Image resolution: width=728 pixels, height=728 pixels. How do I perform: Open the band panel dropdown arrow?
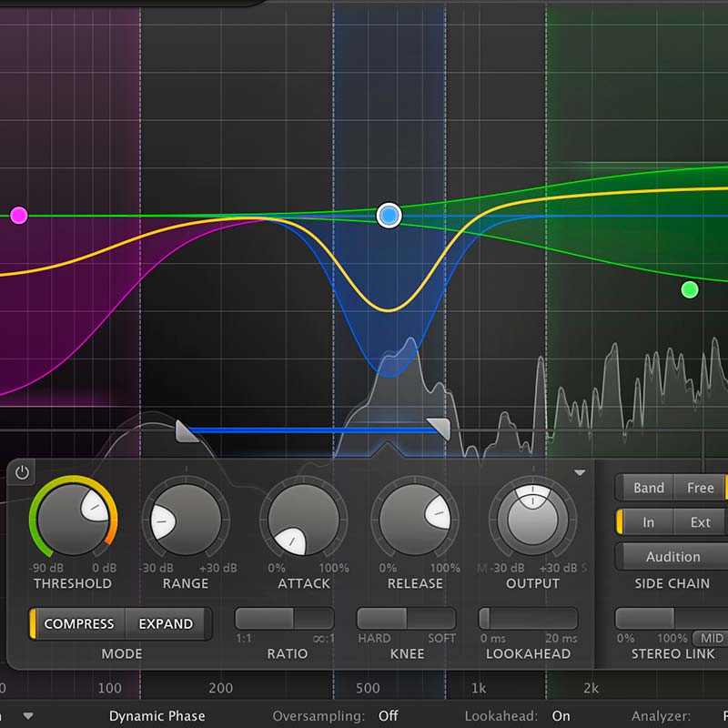click(x=580, y=472)
